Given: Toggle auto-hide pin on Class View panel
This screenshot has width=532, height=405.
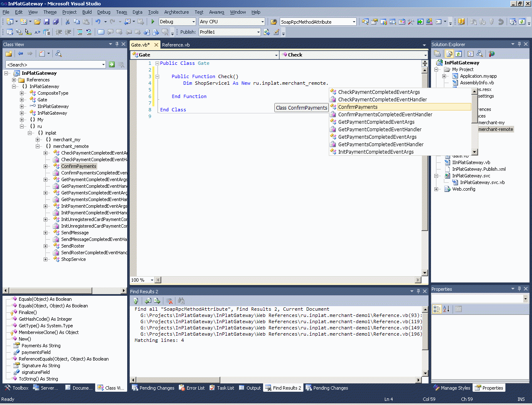Looking at the screenshot, I should (117, 44).
